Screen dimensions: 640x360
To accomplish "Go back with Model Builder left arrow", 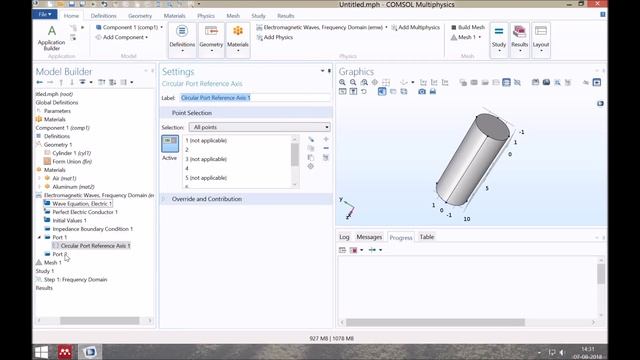I will [40, 82].
